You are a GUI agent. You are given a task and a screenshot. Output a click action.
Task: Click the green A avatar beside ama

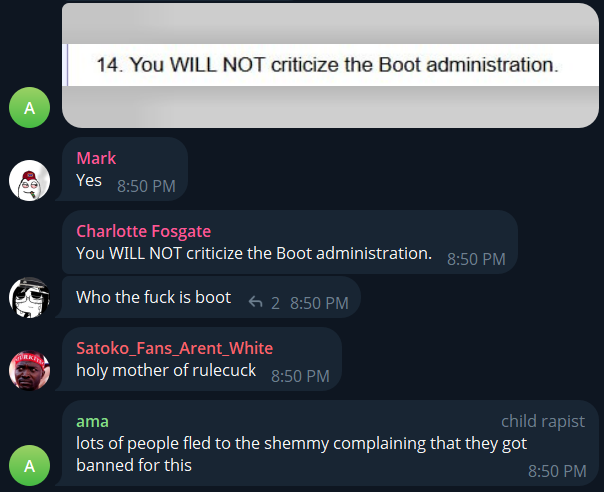point(29,465)
